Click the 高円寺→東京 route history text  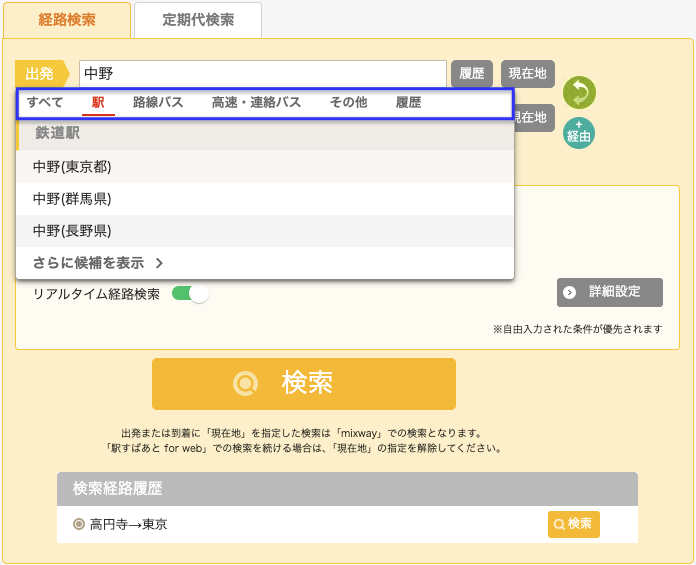(x=129, y=524)
